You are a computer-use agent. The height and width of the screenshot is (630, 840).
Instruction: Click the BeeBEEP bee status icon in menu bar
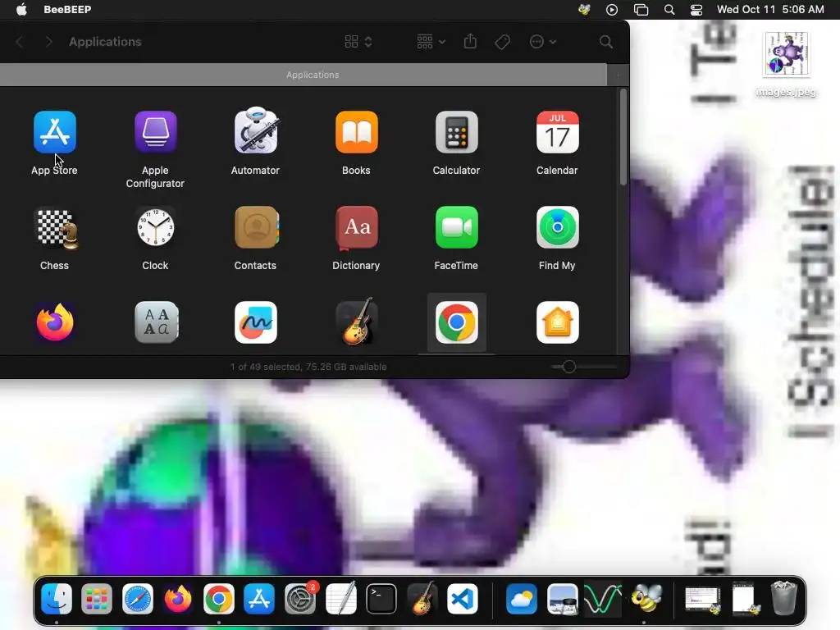584,9
